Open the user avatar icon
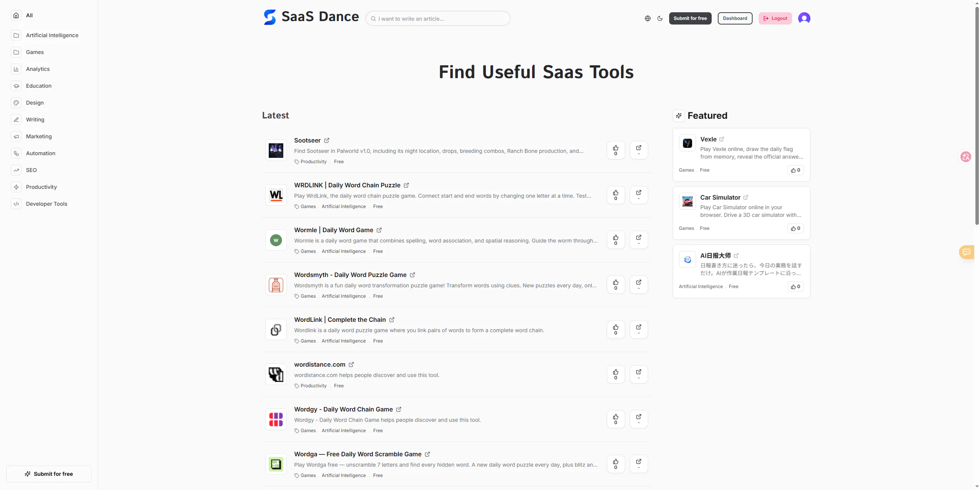Viewport: 980px width, 490px height. tap(804, 18)
